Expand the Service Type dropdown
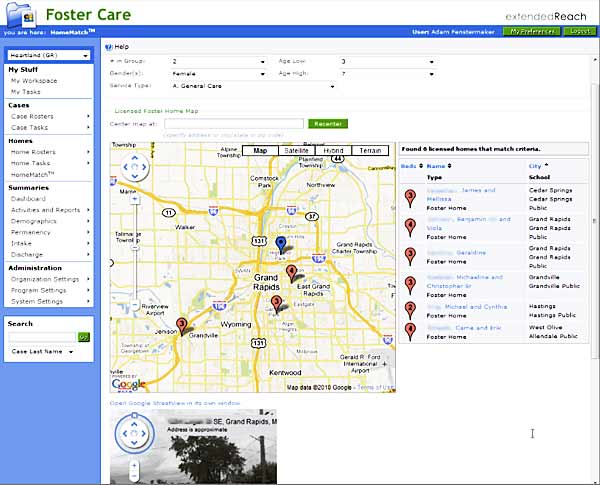 (252, 86)
